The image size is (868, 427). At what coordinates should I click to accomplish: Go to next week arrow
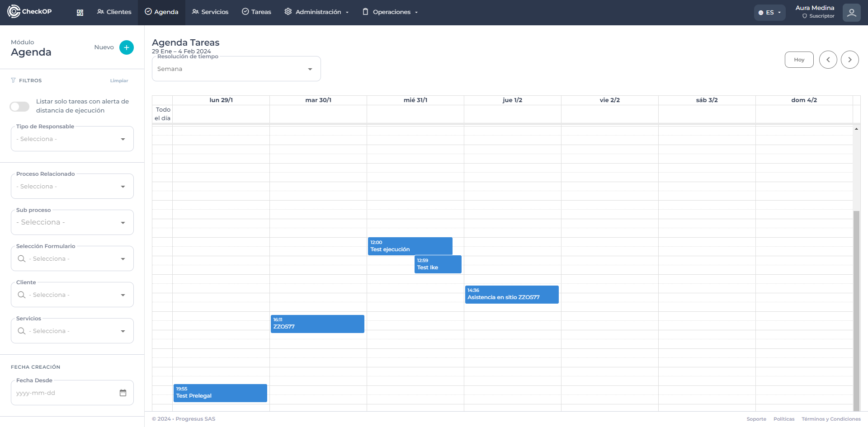click(850, 60)
